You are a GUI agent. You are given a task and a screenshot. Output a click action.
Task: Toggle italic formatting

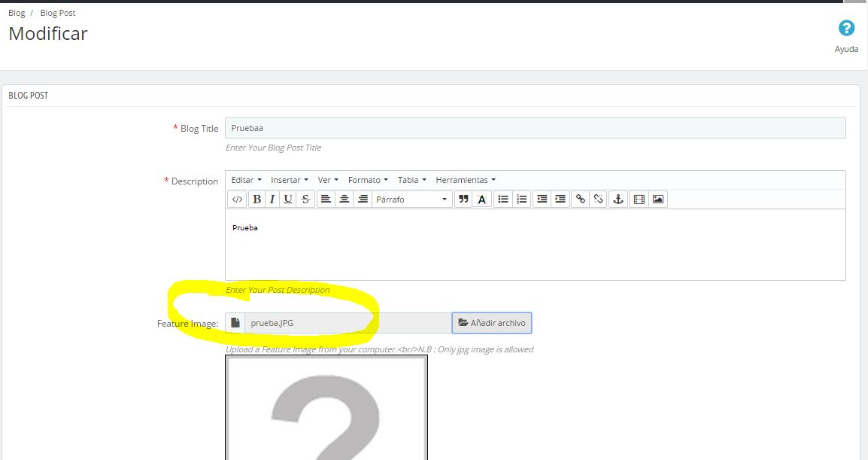(272, 200)
